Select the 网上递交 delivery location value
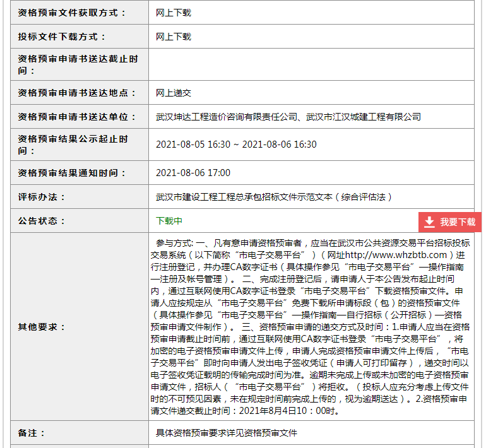 pos(174,93)
